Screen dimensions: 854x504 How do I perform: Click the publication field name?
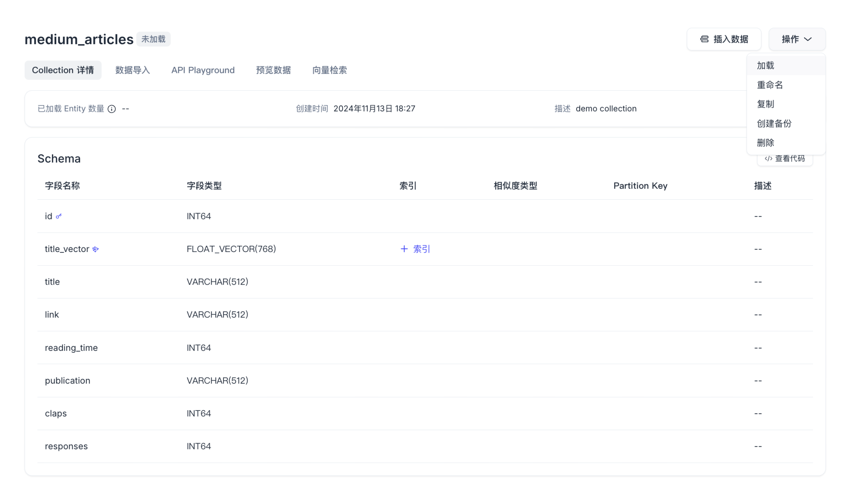67,381
